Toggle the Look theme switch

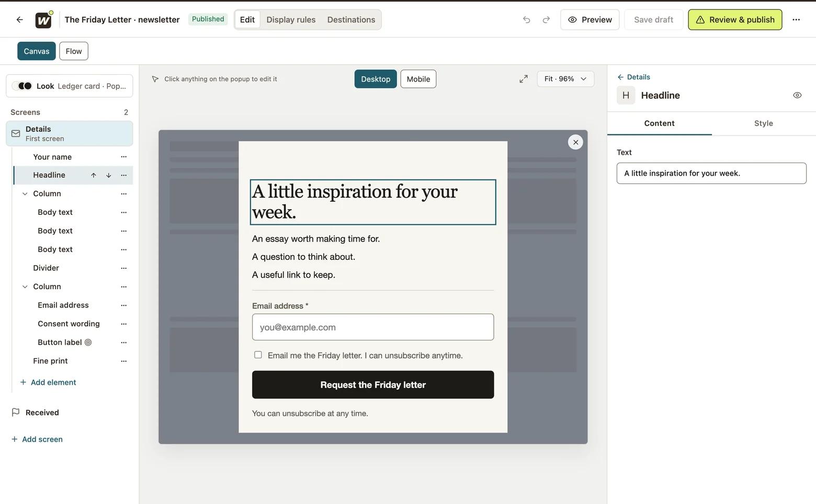(22, 86)
